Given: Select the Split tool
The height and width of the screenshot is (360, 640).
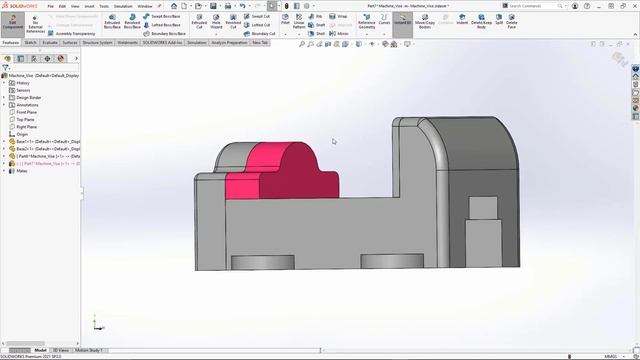Looking at the screenshot, I should [499, 19].
